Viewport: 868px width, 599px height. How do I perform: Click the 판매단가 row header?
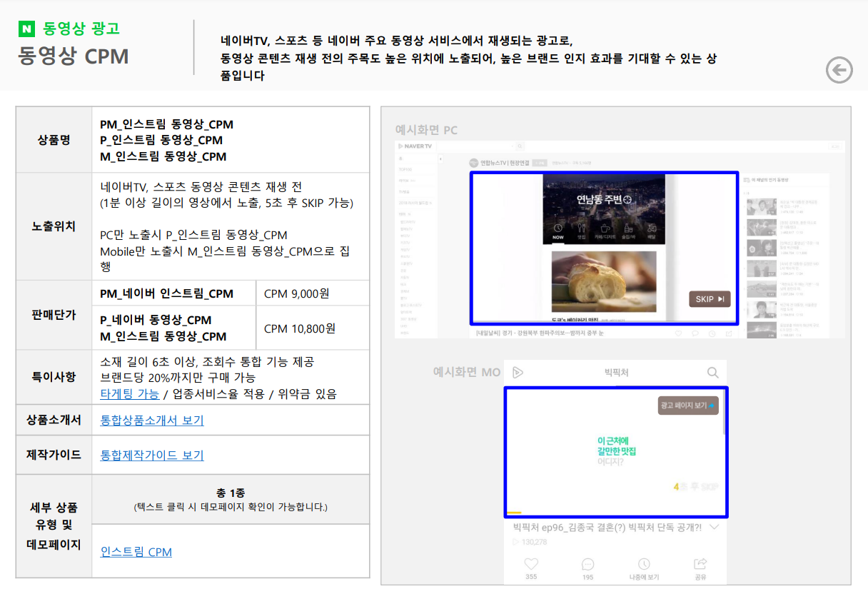pos(54,315)
